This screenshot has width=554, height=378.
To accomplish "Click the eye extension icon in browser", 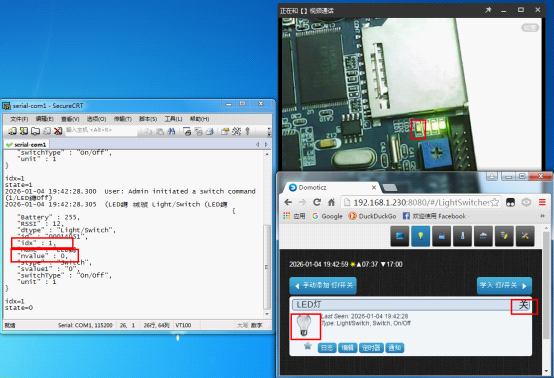I will pos(526,202).
